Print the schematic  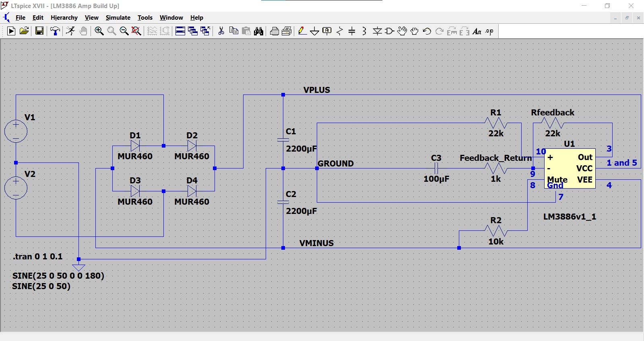point(275,31)
